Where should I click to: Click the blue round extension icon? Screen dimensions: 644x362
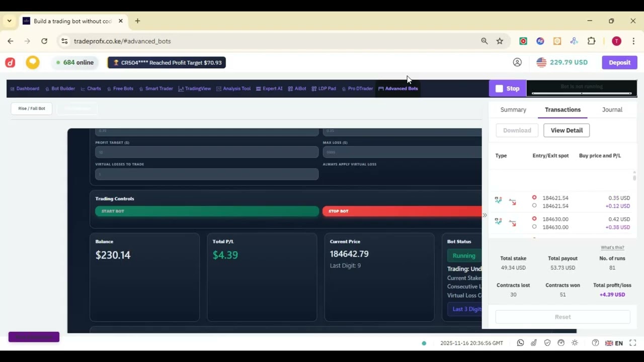[x=540, y=41]
